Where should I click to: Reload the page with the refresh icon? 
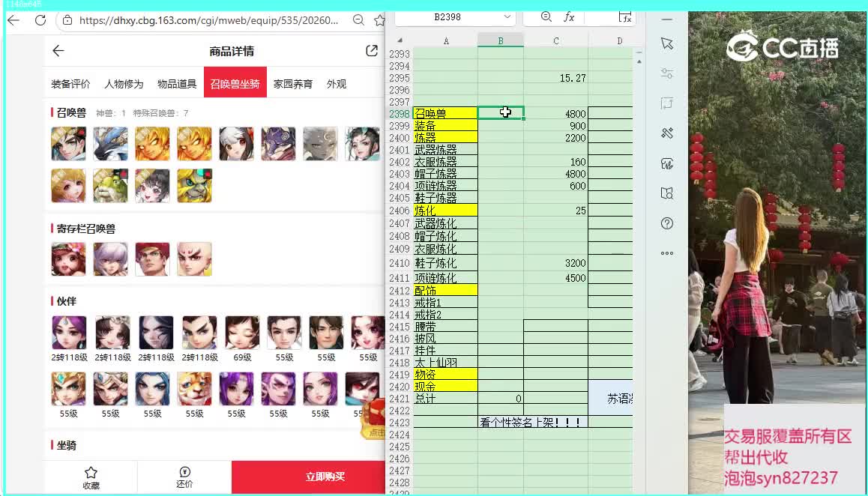[40, 20]
